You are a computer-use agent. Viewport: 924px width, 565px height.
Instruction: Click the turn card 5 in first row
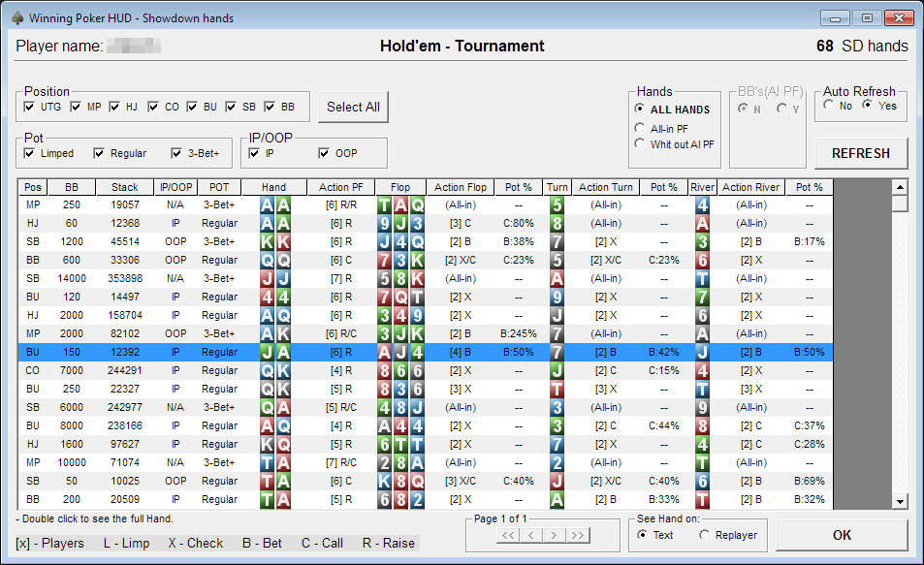point(557,205)
